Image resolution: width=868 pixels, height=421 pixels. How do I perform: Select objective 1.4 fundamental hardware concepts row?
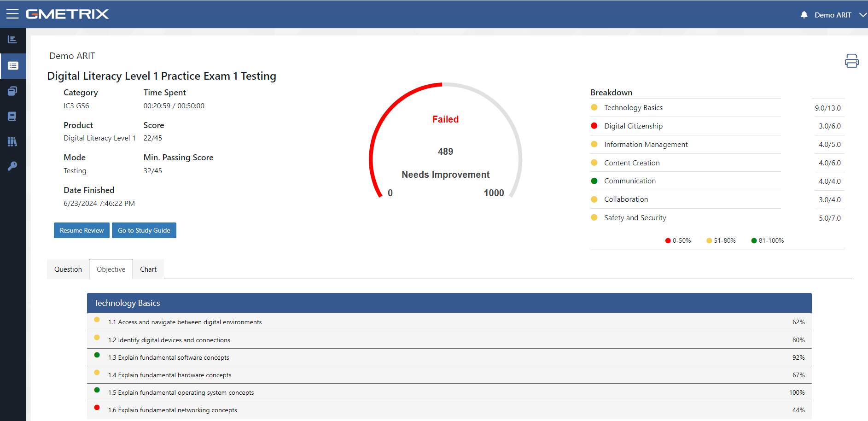449,375
